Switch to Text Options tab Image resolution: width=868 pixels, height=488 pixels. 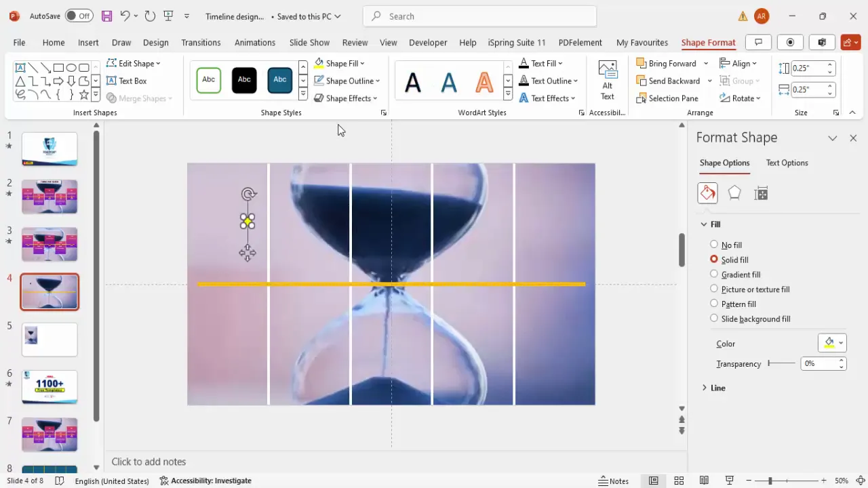tap(787, 163)
